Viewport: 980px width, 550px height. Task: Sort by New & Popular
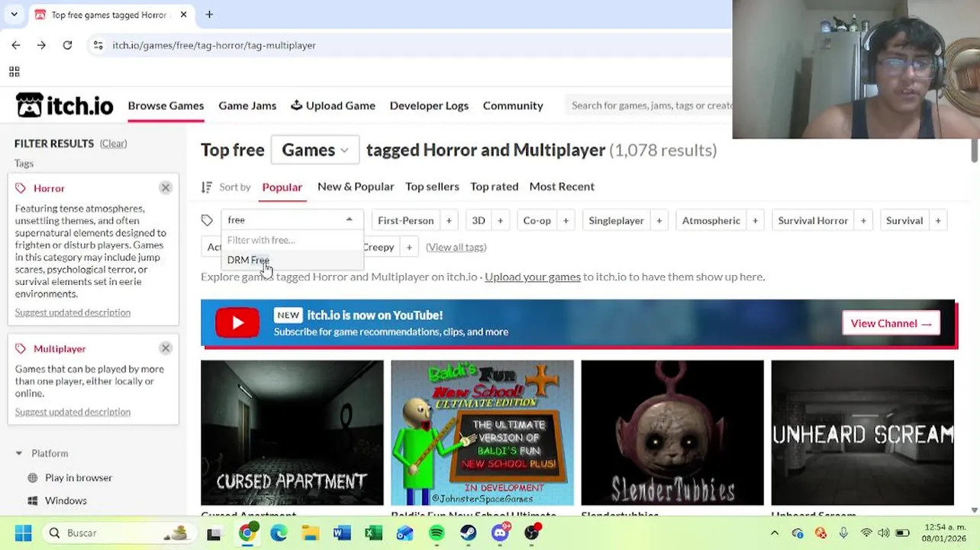pyautogui.click(x=356, y=186)
